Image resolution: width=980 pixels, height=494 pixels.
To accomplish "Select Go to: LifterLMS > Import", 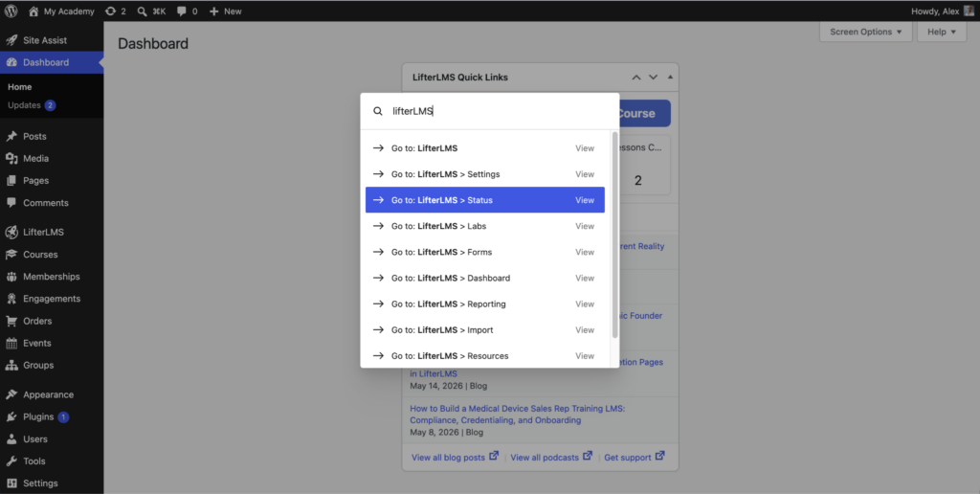I will pos(485,329).
